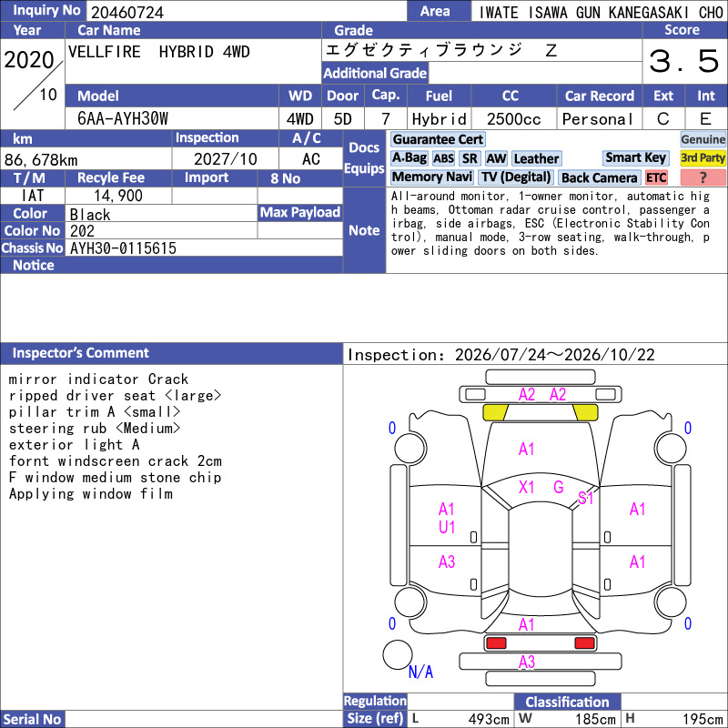Click the A1 mark on the hood
The width and height of the screenshot is (728, 728).
tap(526, 450)
